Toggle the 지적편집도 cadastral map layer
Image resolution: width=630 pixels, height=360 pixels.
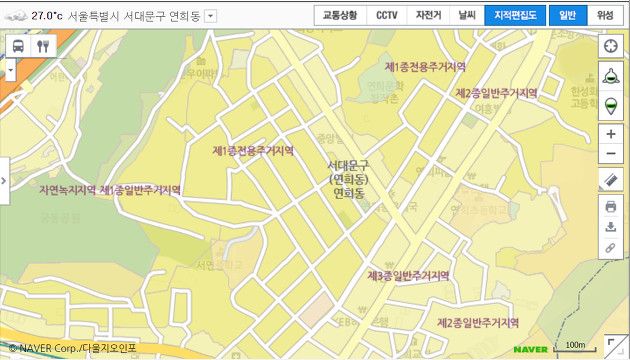coord(515,15)
